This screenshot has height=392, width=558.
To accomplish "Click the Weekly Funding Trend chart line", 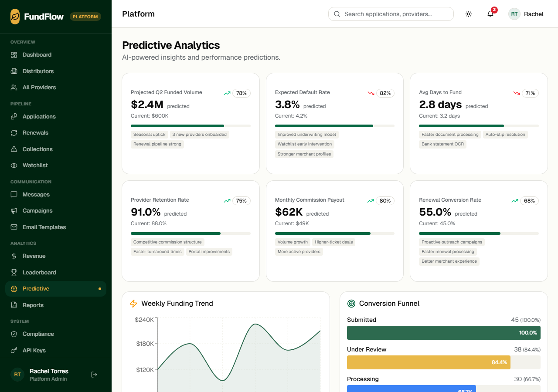I will click(239, 352).
